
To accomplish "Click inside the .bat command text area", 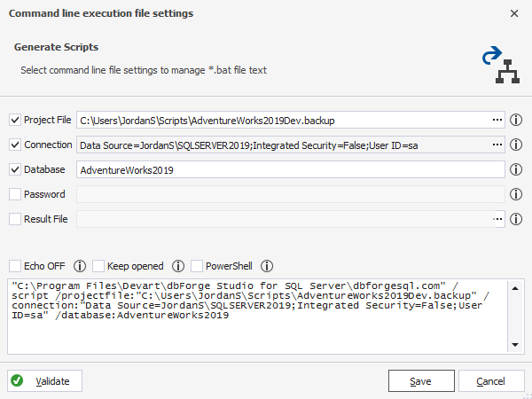I will [x=257, y=317].
